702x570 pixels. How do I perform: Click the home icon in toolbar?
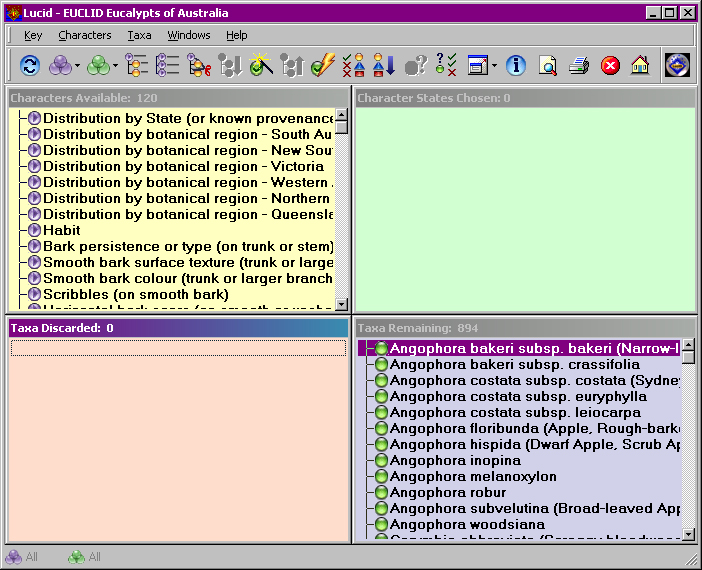[640, 65]
